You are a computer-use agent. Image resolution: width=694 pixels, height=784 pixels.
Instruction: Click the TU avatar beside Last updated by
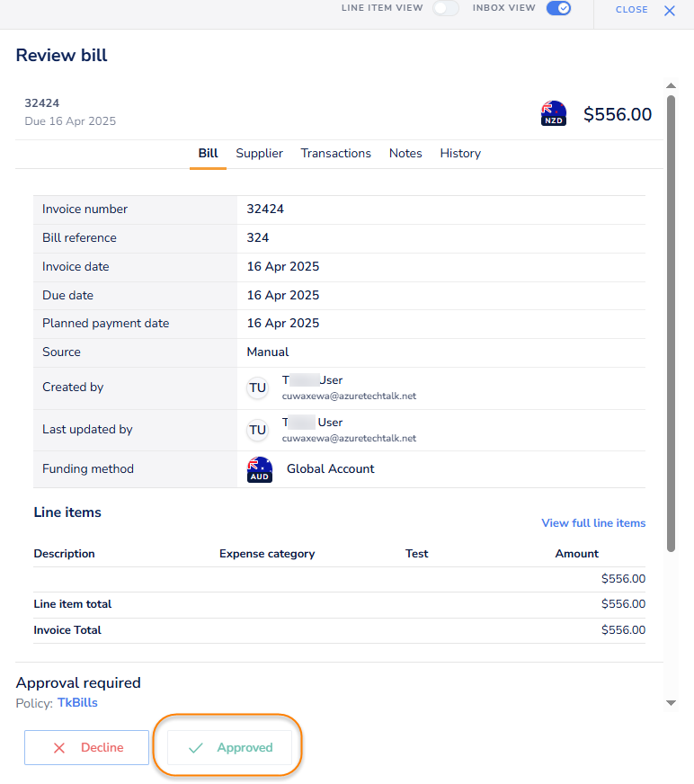click(x=258, y=430)
